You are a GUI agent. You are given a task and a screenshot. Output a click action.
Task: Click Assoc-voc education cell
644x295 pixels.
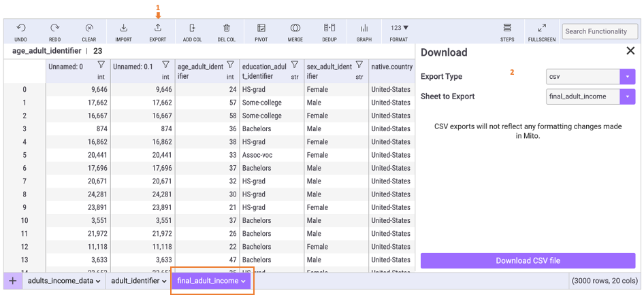click(257, 155)
